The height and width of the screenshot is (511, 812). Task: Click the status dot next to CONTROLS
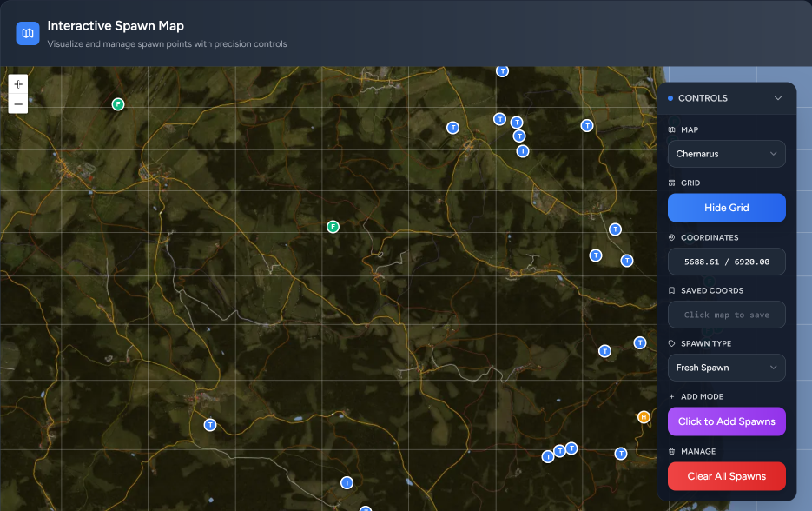[670, 97]
